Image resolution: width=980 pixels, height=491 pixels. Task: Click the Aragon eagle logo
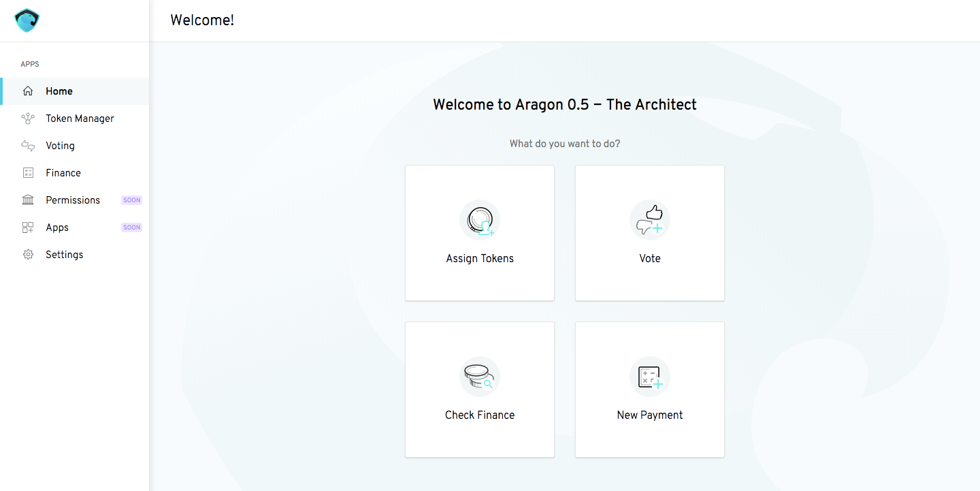tap(27, 21)
